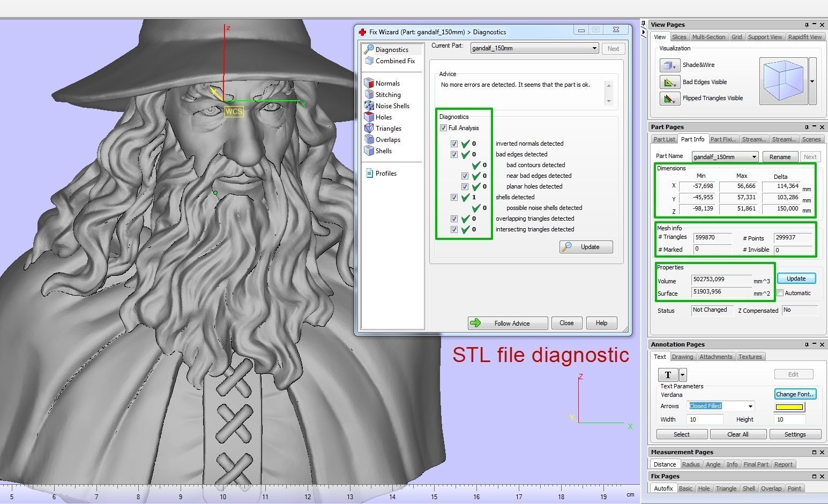Screen dimensions: 828x504
Task: Pin the Annotation Pages panel
Action: (806, 344)
